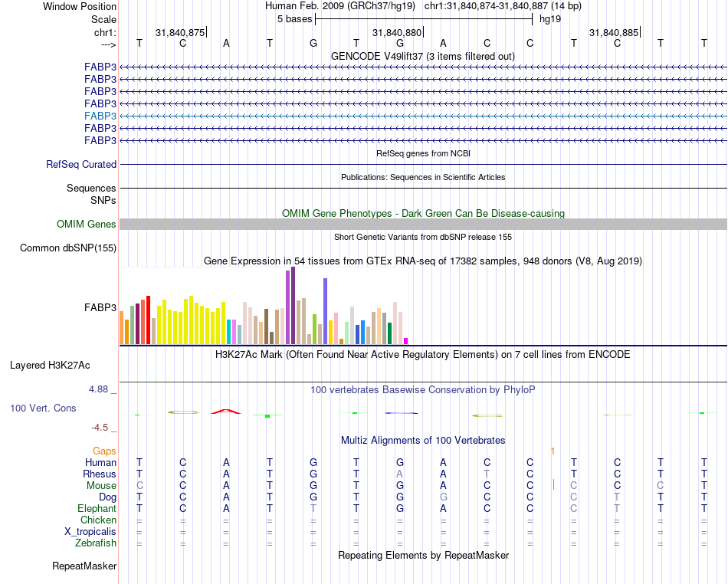Click the FABP3 label beside the GTEx bars

(100, 307)
